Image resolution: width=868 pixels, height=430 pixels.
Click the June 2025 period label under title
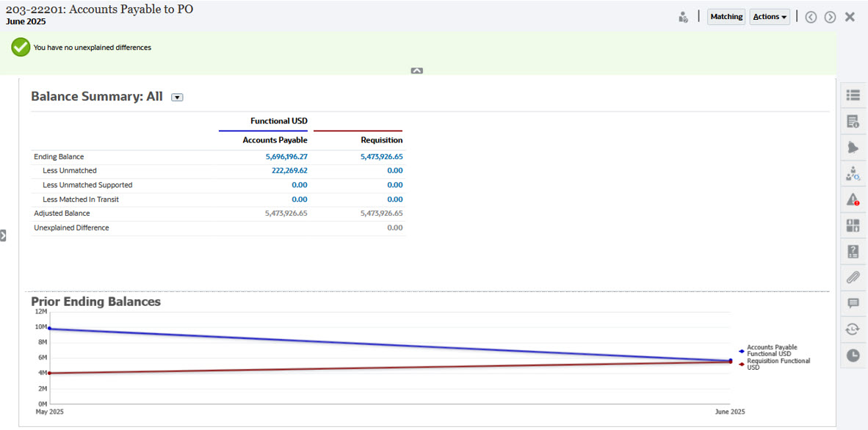click(x=26, y=22)
